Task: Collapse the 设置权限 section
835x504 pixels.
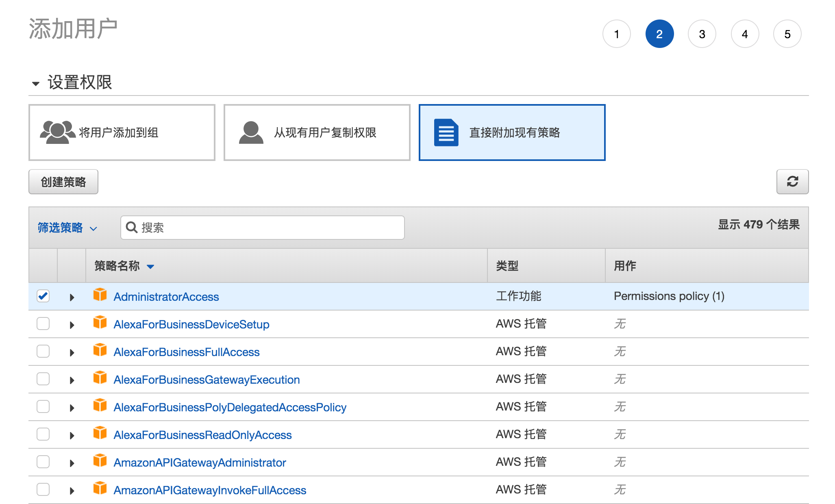Action: [36, 84]
